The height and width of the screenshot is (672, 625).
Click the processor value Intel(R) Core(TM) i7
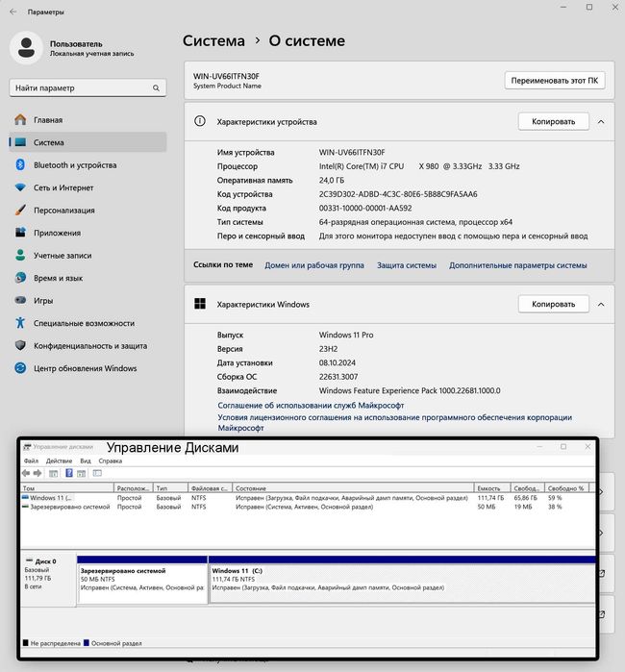(419, 166)
